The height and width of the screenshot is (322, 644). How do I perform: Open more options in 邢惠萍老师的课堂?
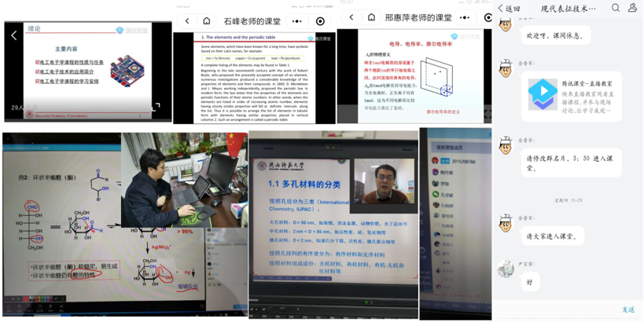tap(465, 17)
